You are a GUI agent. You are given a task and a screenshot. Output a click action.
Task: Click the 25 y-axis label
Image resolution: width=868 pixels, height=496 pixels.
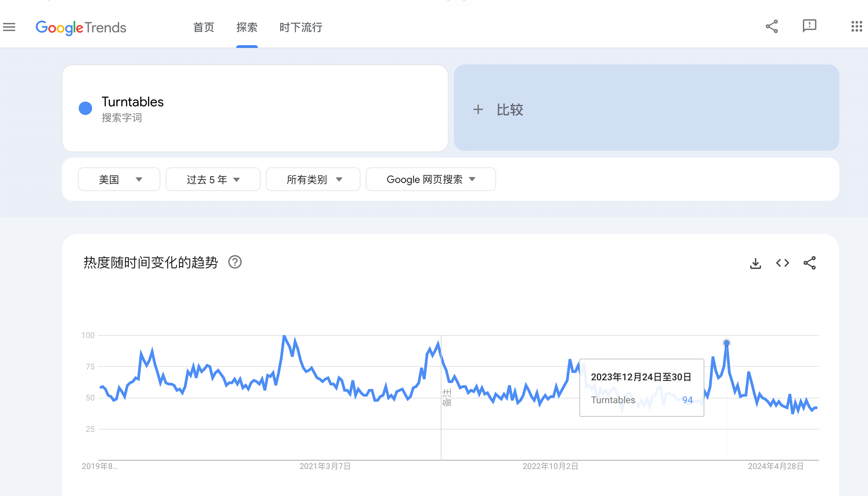(90, 429)
